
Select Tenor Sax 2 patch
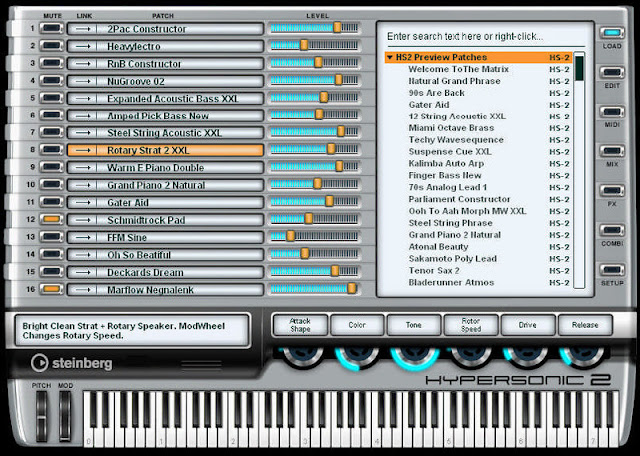coord(434,271)
